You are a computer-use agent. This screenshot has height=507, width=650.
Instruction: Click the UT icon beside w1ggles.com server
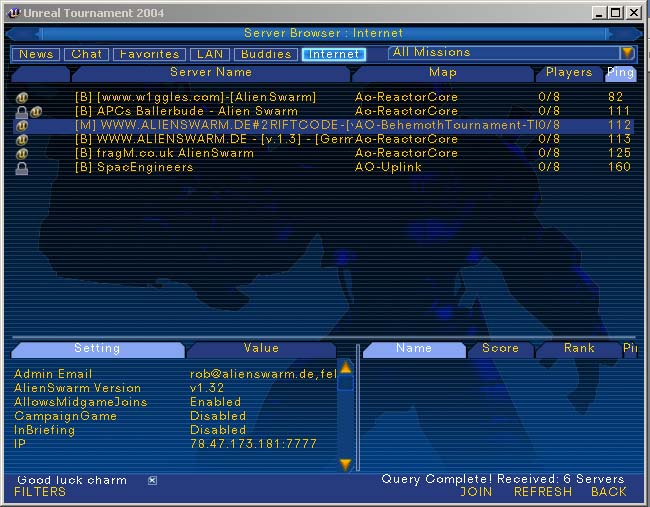coord(22,98)
